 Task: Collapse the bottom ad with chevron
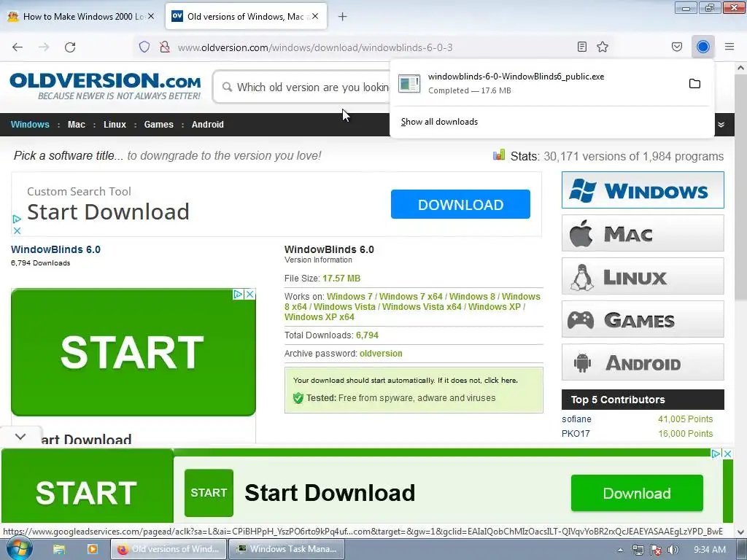pyautogui.click(x=20, y=436)
